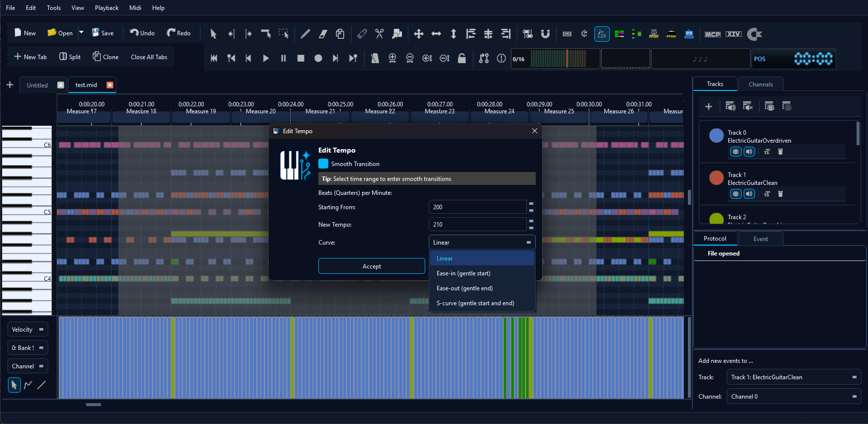Screen dimensions: 868x424
Task: Open the Velocity dropdown
Action: click(x=28, y=330)
